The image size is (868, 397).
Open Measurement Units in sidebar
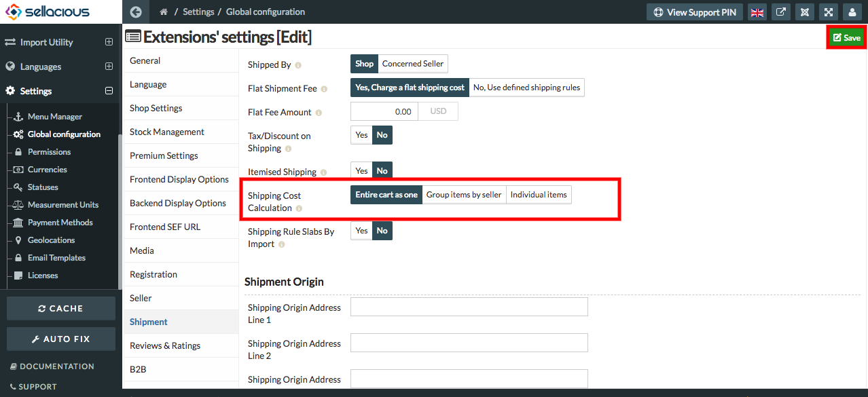tap(63, 205)
